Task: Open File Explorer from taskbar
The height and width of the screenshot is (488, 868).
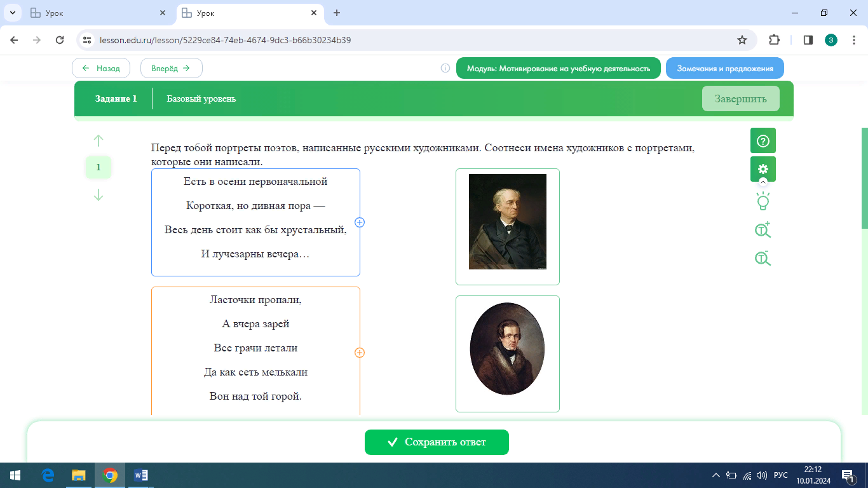Action: (x=79, y=475)
